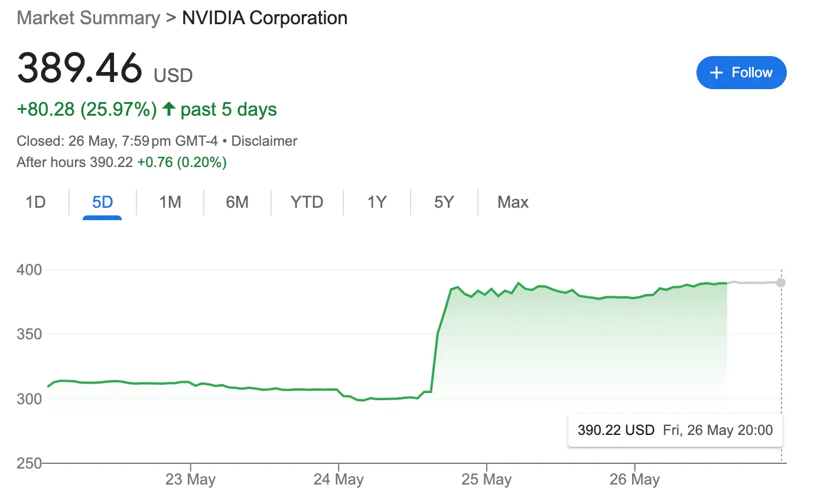This screenshot has height=504, width=814.
Task: Go to the Market Summary breadcrumb
Action: [x=89, y=18]
